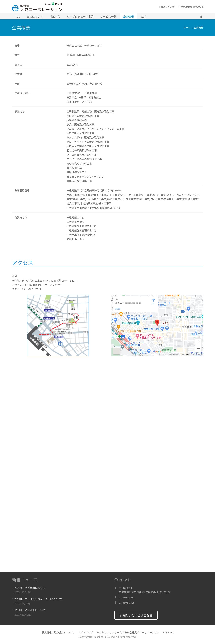Click the 企業概要 breadcrumb text
The width and height of the screenshot is (215, 644).
[x=198, y=27]
